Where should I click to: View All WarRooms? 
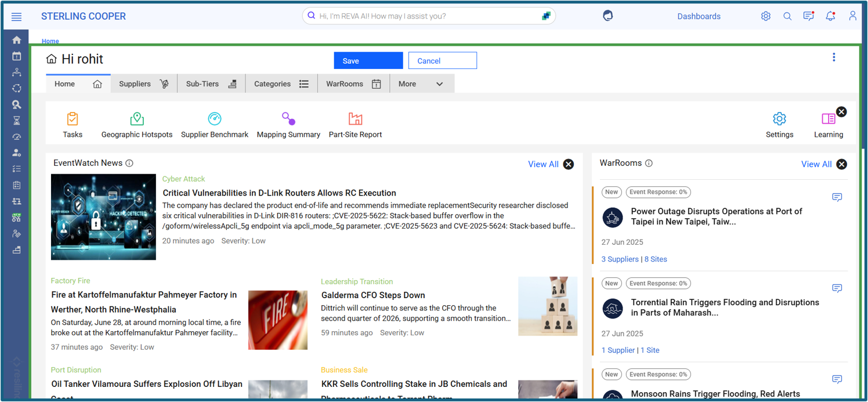(816, 164)
